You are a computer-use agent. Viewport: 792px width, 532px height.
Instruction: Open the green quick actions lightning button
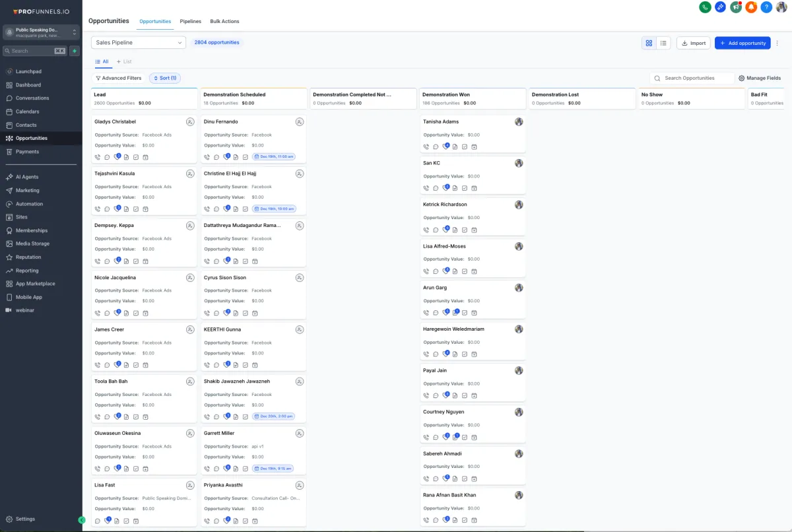coord(75,51)
